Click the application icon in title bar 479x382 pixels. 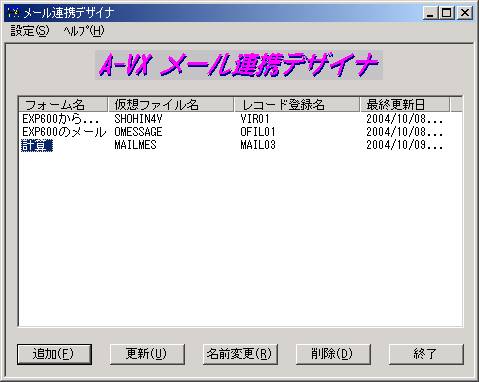[14, 13]
